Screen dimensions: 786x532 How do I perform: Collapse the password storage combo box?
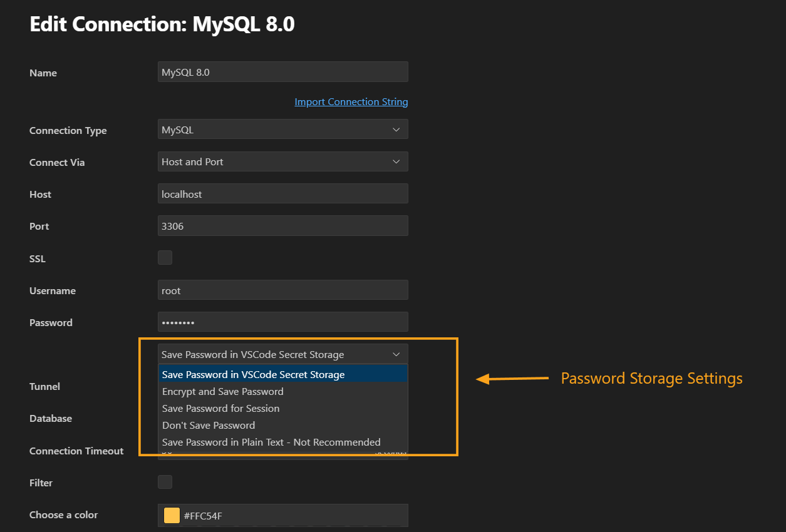point(282,354)
